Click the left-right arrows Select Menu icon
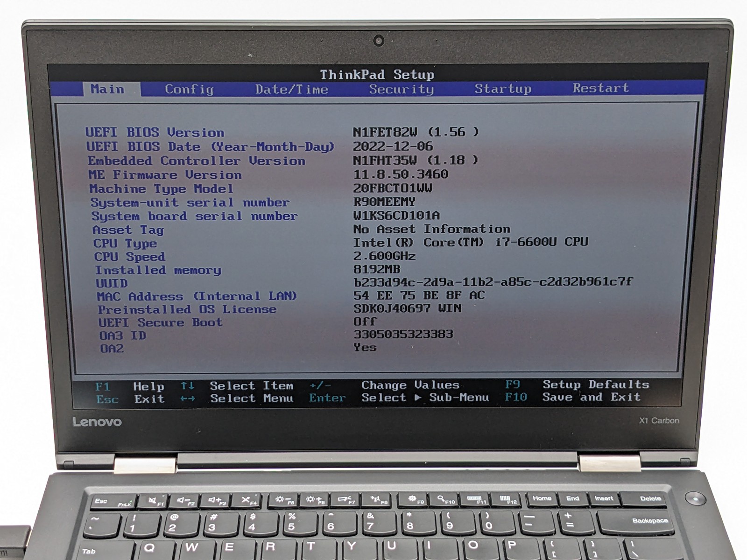Image resolution: width=747 pixels, height=560 pixels. pos(188,399)
